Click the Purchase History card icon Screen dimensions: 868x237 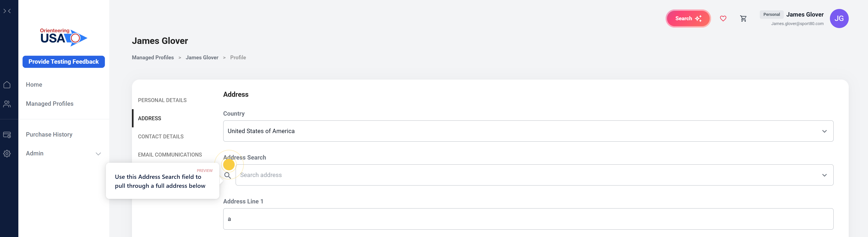[7, 135]
